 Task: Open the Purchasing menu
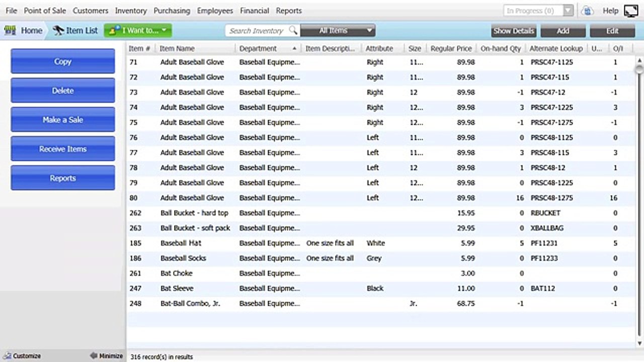[172, 11]
